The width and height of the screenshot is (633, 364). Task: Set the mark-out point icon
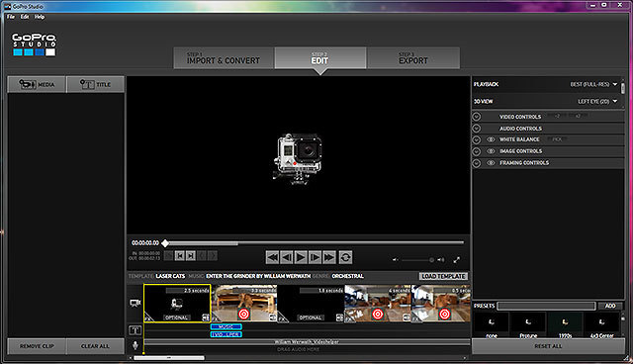click(x=191, y=256)
